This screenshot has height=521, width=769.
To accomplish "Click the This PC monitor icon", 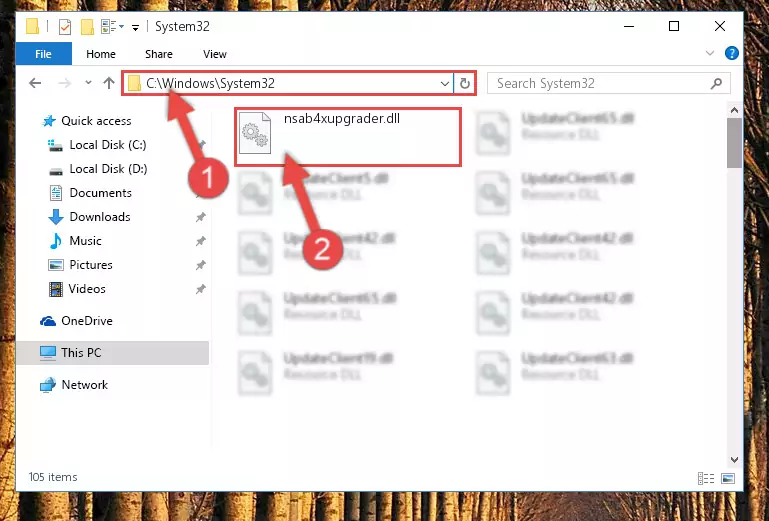I will tap(48, 353).
